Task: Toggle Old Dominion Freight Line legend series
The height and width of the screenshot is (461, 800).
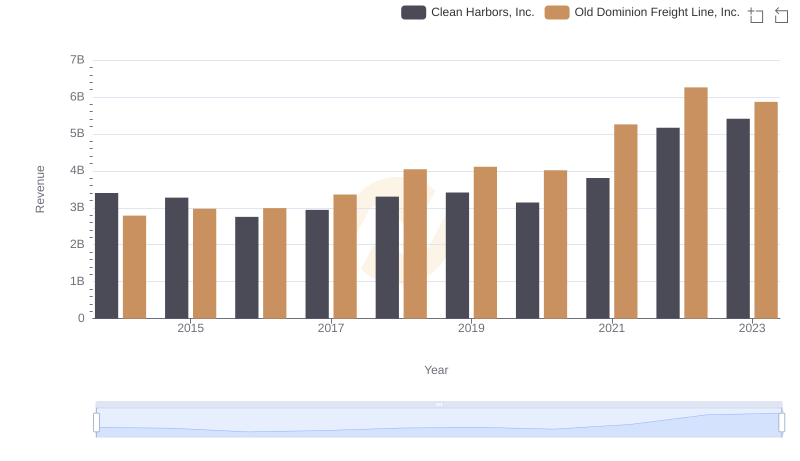Action: tap(642, 12)
